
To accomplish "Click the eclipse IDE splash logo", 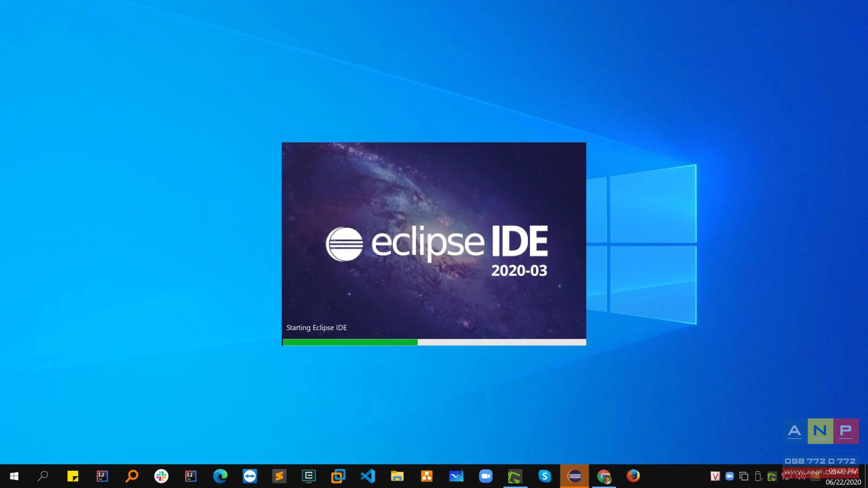I will point(437,243).
